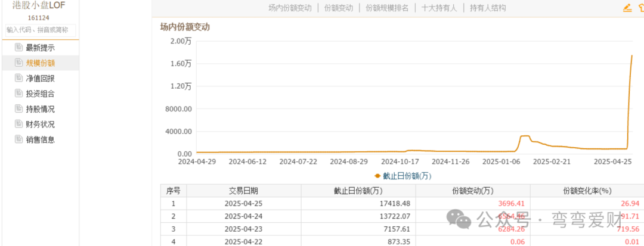Image resolution: width=644 pixels, height=246 pixels.
Task: Select date cell 2025-04-25
Action: (243, 203)
